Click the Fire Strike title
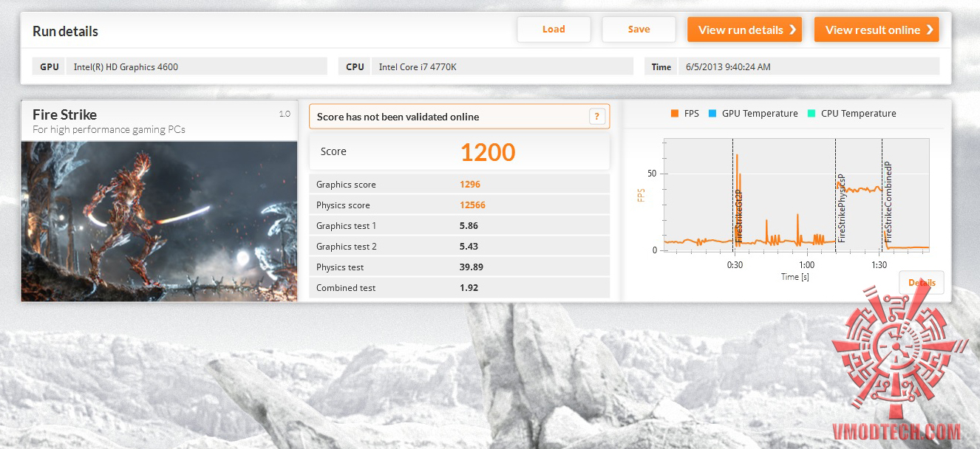 tap(64, 114)
